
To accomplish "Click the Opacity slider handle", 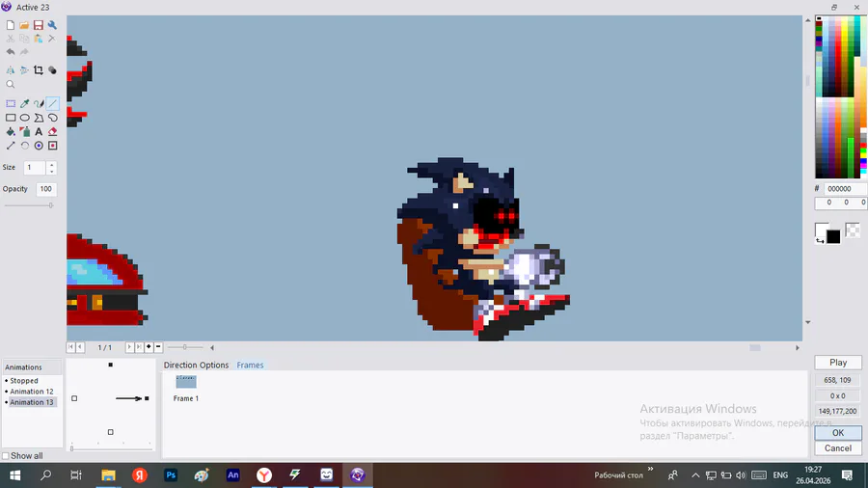I will tap(50, 205).
